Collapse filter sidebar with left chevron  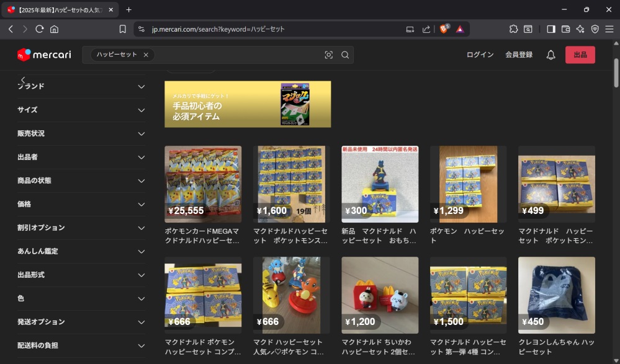[x=23, y=80]
